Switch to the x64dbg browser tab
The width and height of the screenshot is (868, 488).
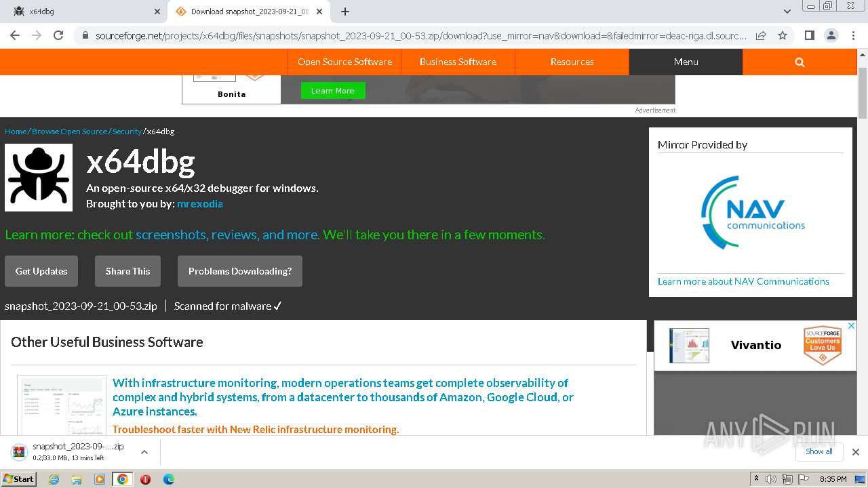coord(85,12)
